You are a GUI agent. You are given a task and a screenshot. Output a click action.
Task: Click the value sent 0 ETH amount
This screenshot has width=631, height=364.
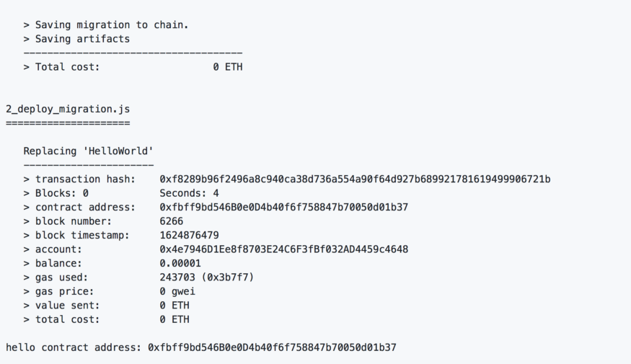[175, 306]
